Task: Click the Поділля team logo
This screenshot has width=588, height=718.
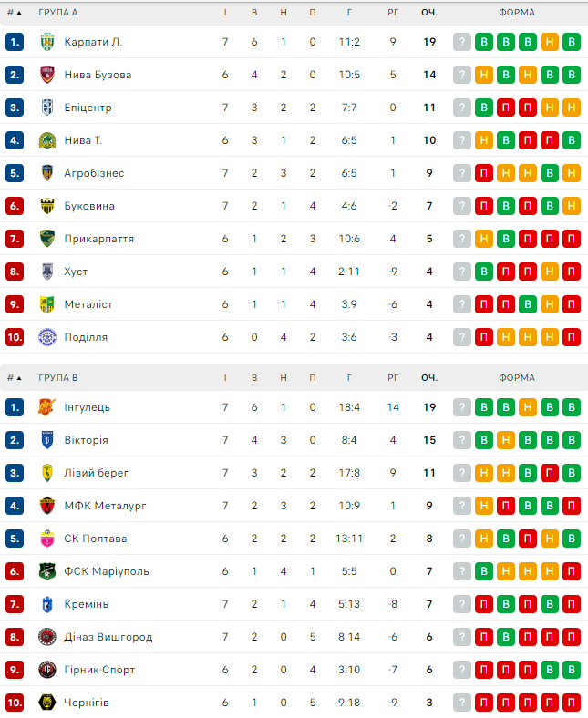Action: (48, 337)
